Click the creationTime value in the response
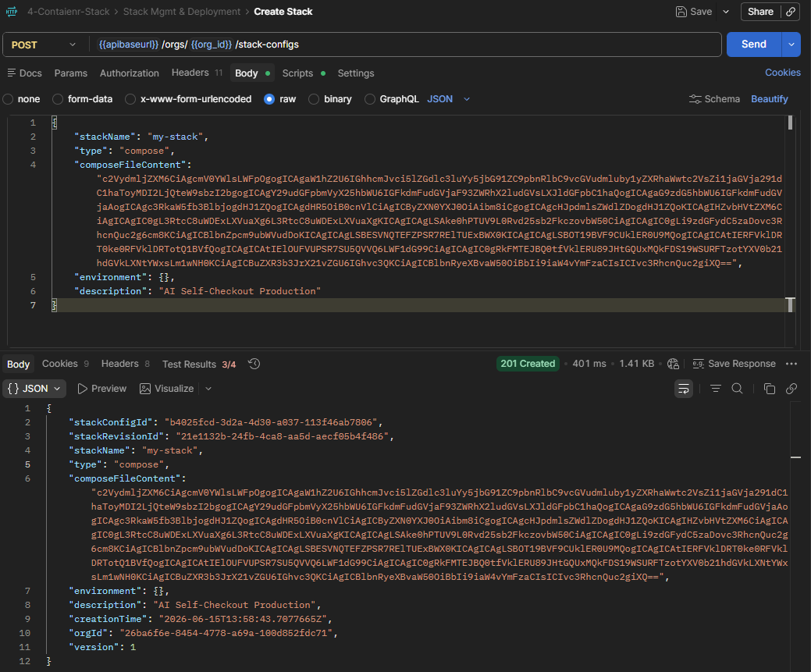 tap(243, 619)
